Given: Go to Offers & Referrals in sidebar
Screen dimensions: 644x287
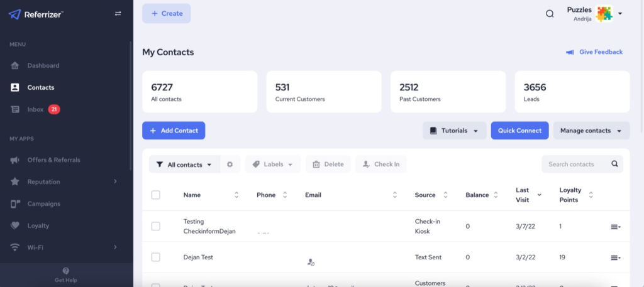Looking at the screenshot, I should tap(53, 160).
